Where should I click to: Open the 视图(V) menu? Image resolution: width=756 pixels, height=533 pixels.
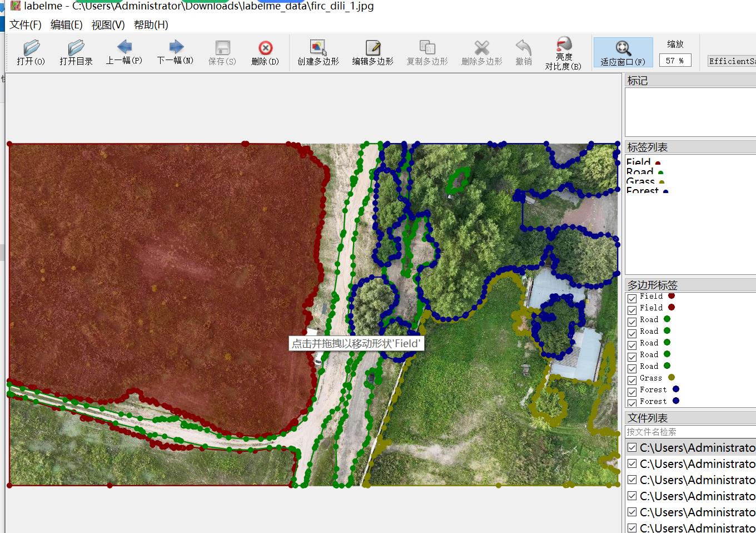108,25
